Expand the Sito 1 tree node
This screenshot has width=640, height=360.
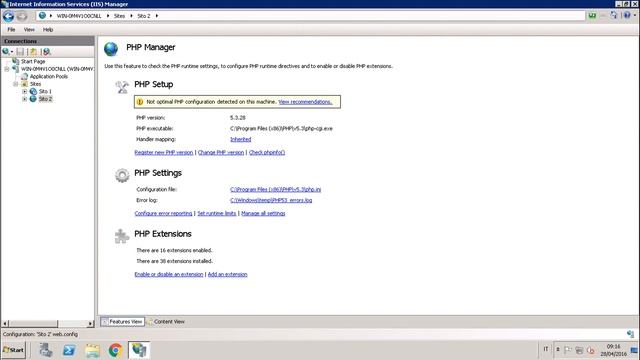pos(24,91)
